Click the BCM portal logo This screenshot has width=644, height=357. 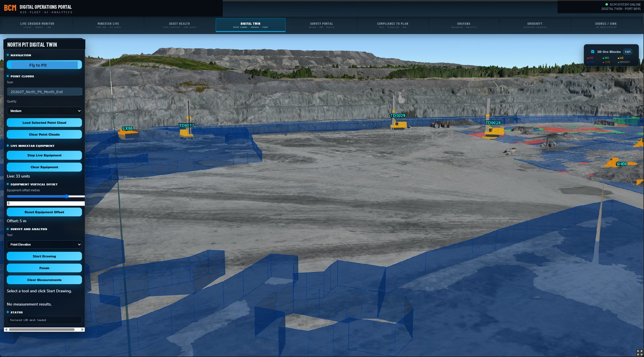pos(10,8)
